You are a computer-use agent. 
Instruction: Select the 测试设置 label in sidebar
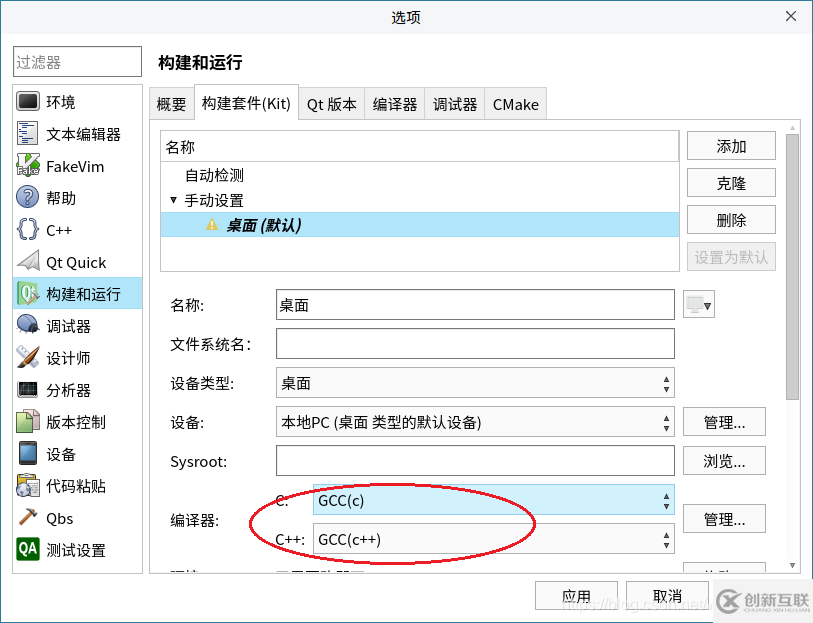point(76,550)
